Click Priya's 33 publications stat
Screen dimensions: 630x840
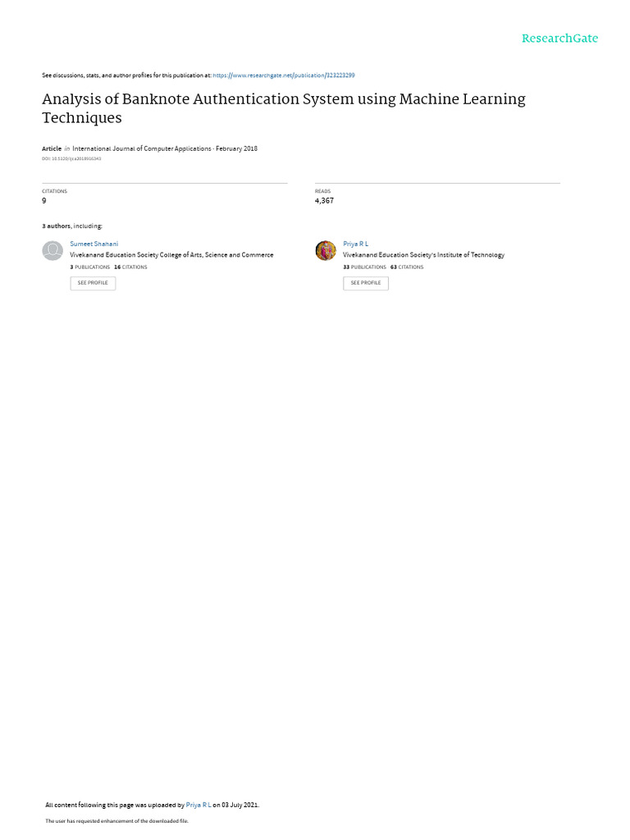(364, 267)
